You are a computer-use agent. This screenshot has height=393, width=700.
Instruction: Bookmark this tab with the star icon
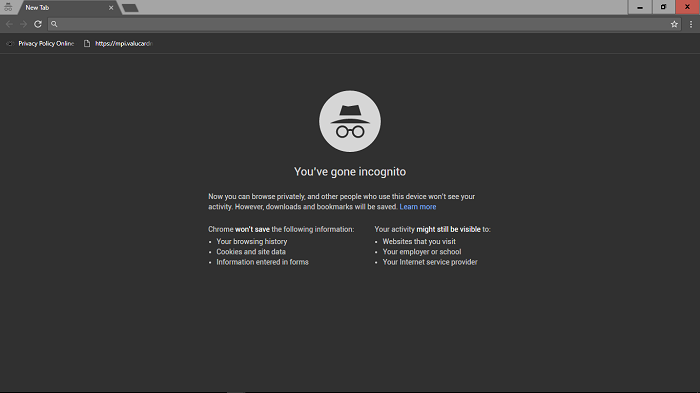point(674,24)
